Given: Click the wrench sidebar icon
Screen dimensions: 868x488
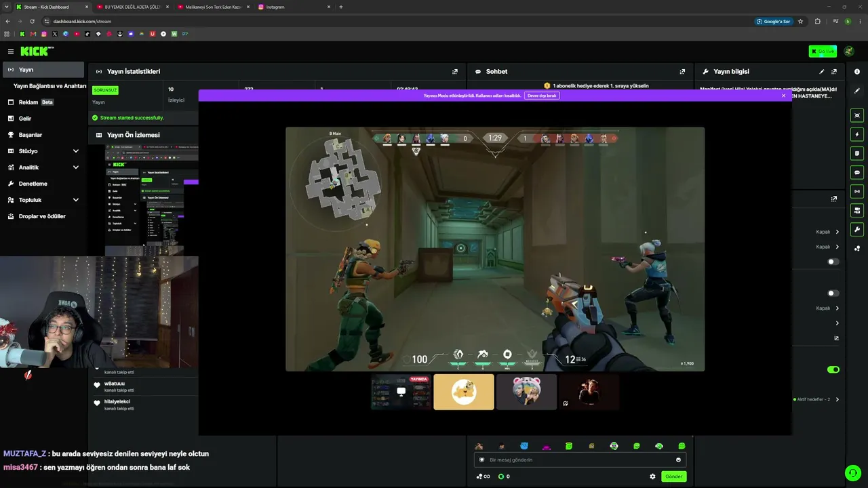Looking at the screenshot, I should [x=857, y=229].
